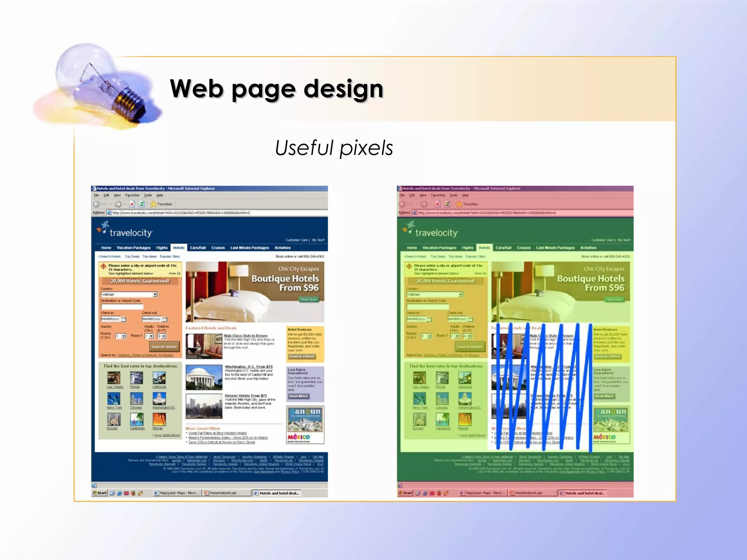Click the Firefox quick-launch icon in the original taskbar
The height and width of the screenshot is (560, 747).
(133, 493)
